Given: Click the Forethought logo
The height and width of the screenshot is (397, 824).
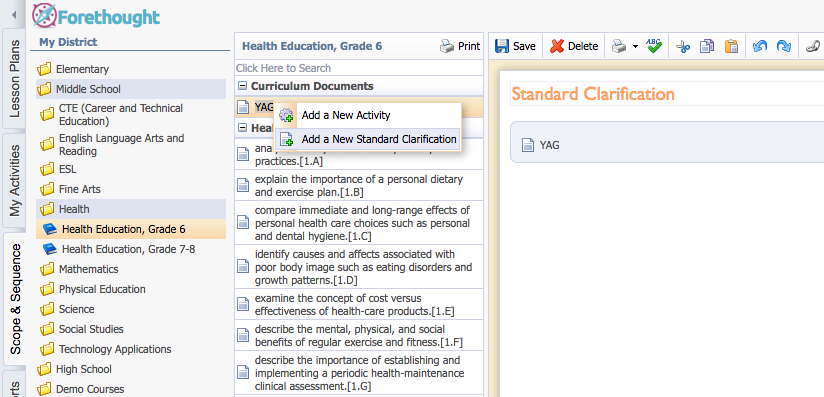Looking at the screenshot, I should click(x=96, y=16).
